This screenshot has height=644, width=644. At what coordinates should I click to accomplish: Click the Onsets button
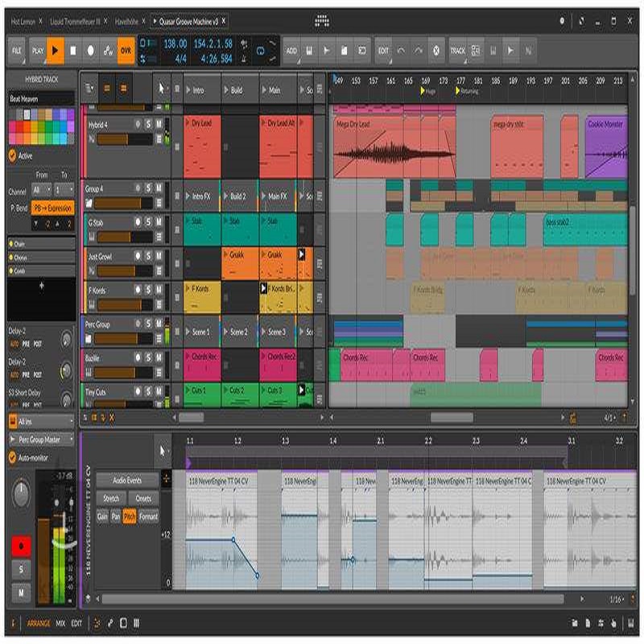click(x=143, y=498)
